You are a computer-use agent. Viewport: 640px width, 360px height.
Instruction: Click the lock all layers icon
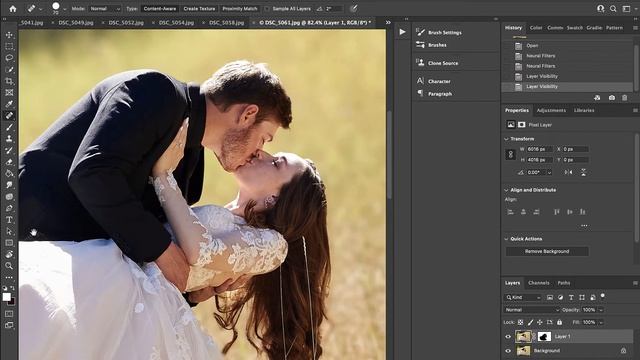pyautogui.click(x=559, y=322)
